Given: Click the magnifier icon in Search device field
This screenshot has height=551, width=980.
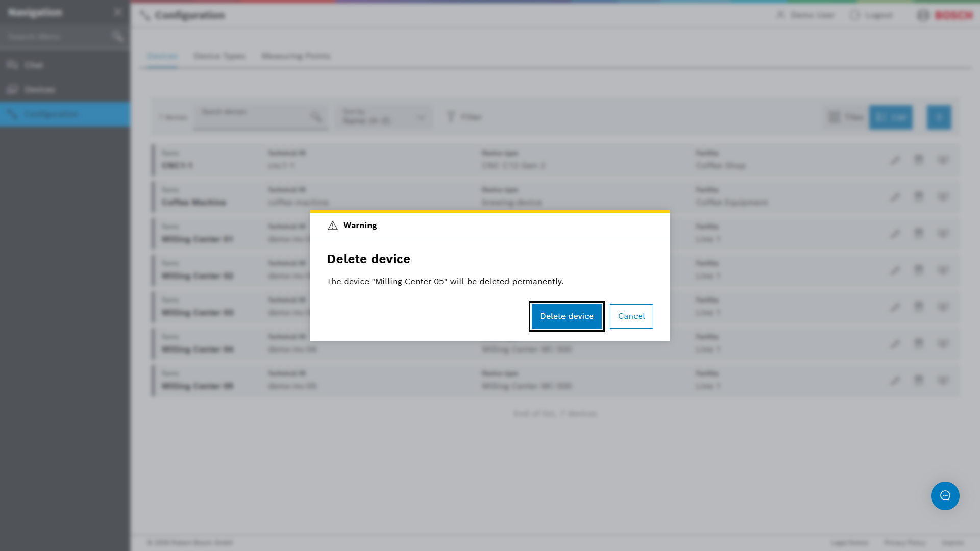Looking at the screenshot, I should [316, 117].
